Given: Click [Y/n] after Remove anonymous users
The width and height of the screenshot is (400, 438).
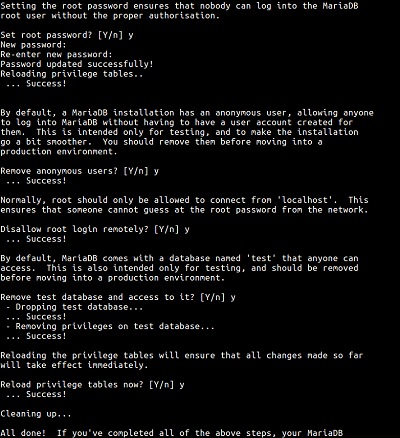Looking at the screenshot, I should click(136, 171).
